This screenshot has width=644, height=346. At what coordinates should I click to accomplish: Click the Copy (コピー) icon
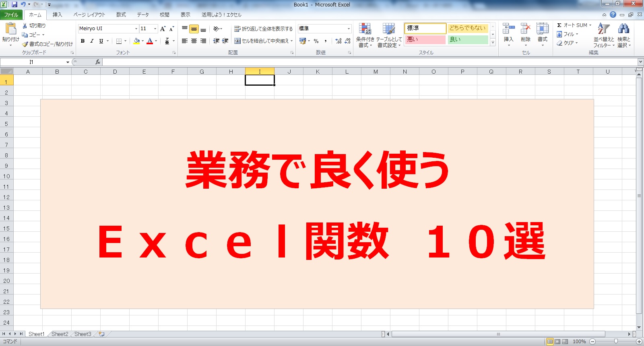(x=25, y=35)
